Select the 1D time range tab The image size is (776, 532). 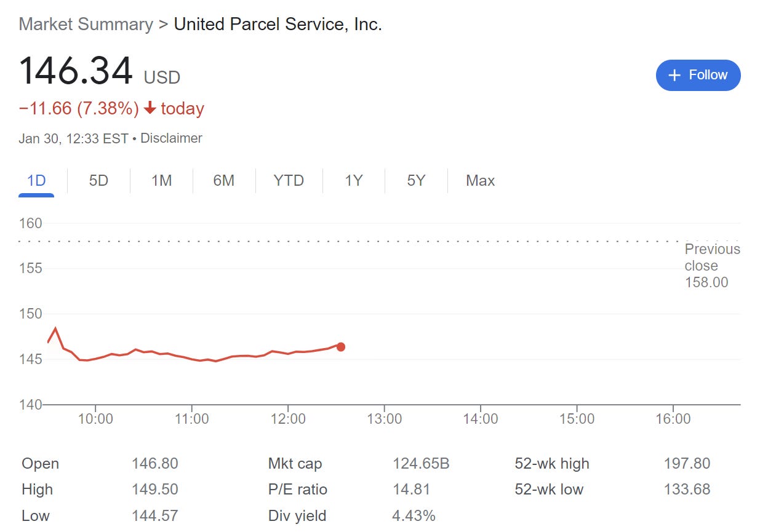point(36,181)
